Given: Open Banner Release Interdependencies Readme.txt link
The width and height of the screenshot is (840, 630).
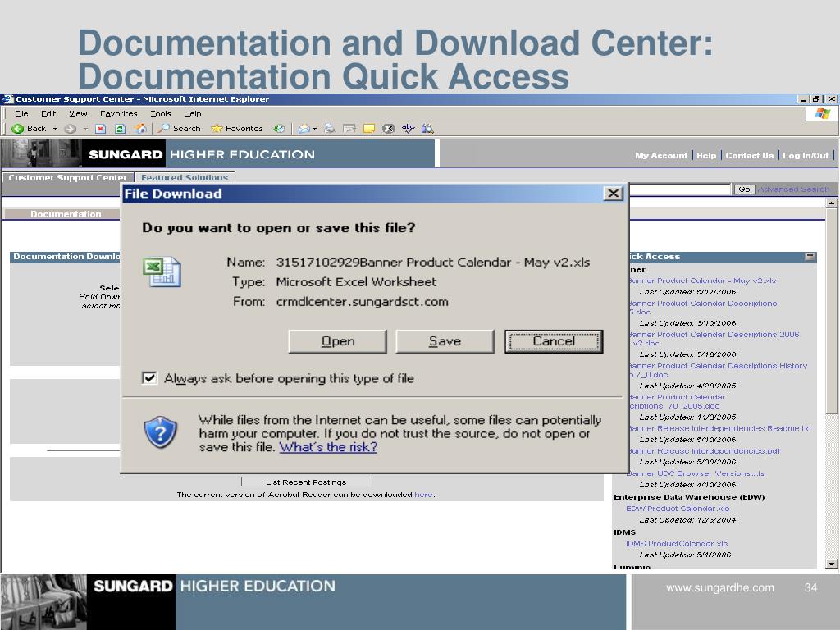Looking at the screenshot, I should coord(719,428).
